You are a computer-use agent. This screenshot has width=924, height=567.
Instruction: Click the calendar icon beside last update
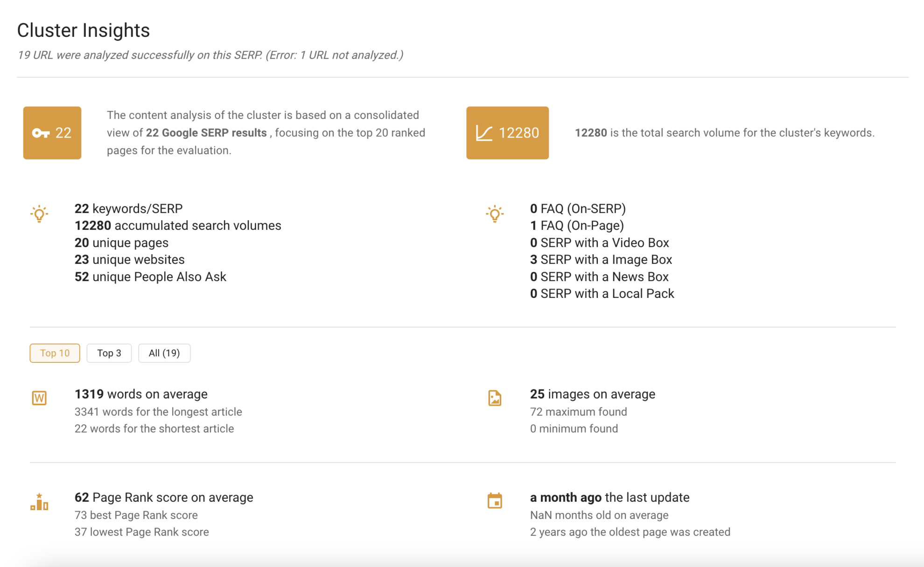(495, 501)
